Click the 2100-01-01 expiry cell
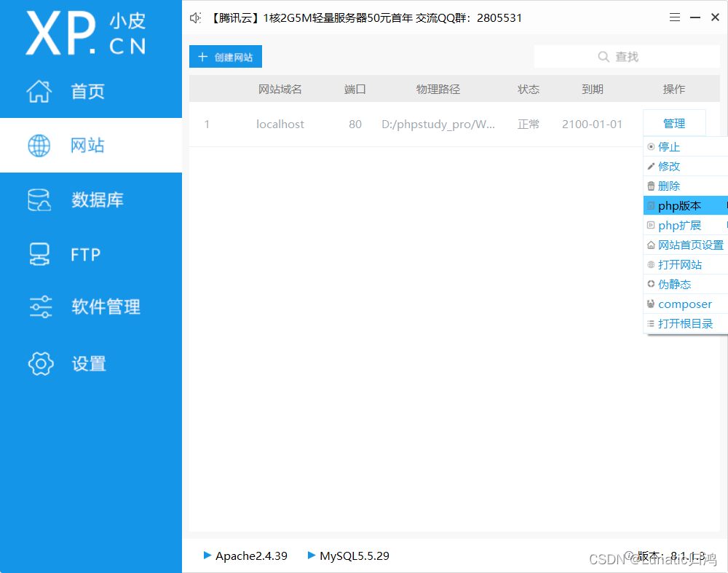728x573 pixels. point(592,124)
